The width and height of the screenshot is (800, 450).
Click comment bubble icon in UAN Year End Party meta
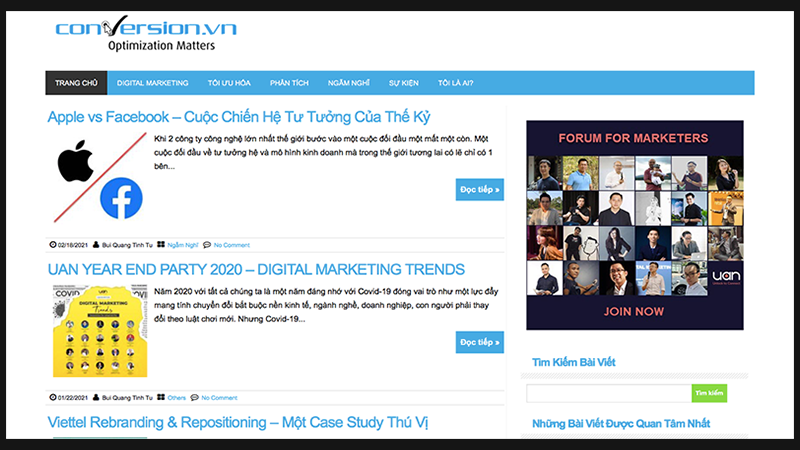[194, 397]
